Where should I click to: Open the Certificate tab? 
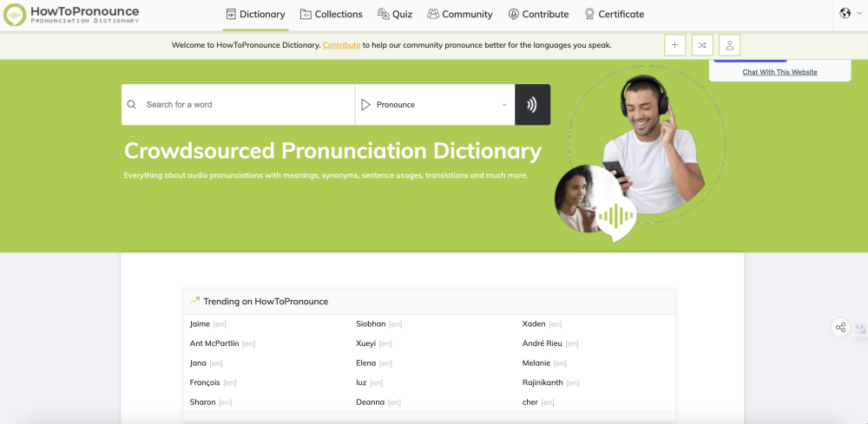click(x=615, y=15)
